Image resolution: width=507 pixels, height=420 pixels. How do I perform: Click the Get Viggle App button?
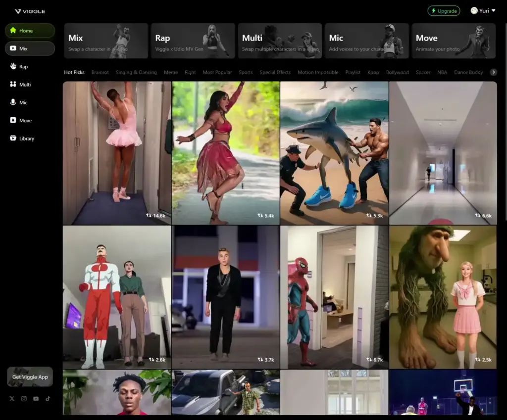[x=30, y=376]
